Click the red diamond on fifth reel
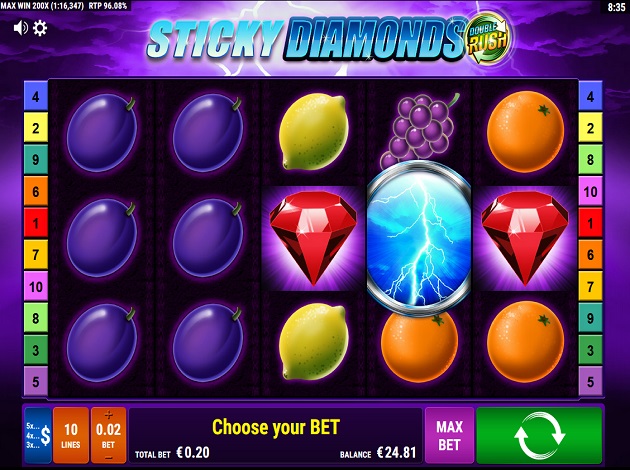630x470 pixels. point(525,238)
